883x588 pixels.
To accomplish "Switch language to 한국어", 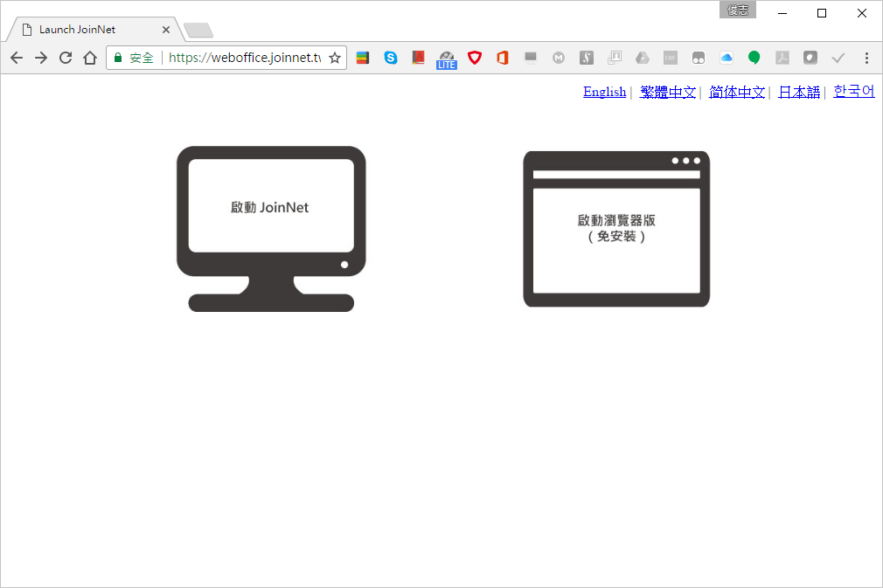I will click(x=854, y=91).
